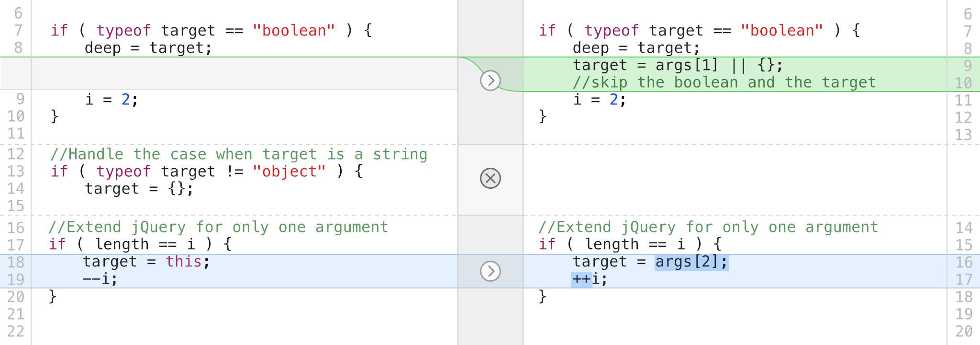980x345 pixels.
Task: Click the 'target = {};' line in left pane
Action: tap(139, 189)
